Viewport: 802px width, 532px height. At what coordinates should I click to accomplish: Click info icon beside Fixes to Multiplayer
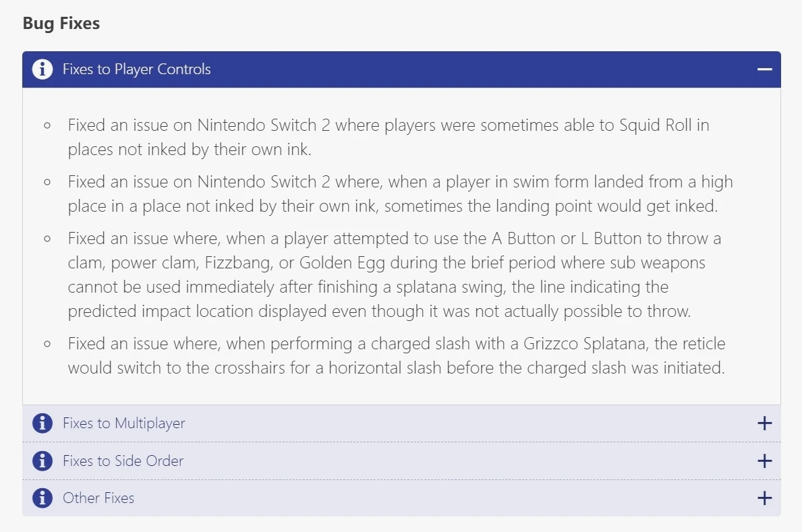[42, 423]
